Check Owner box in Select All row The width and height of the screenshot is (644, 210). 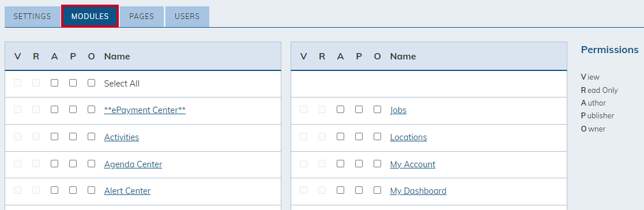[91, 83]
